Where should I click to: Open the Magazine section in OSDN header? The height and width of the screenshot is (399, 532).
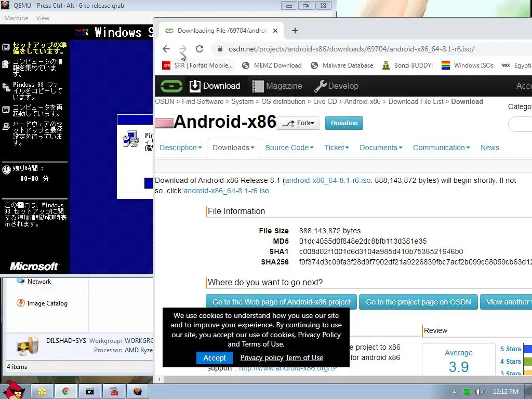[277, 86]
